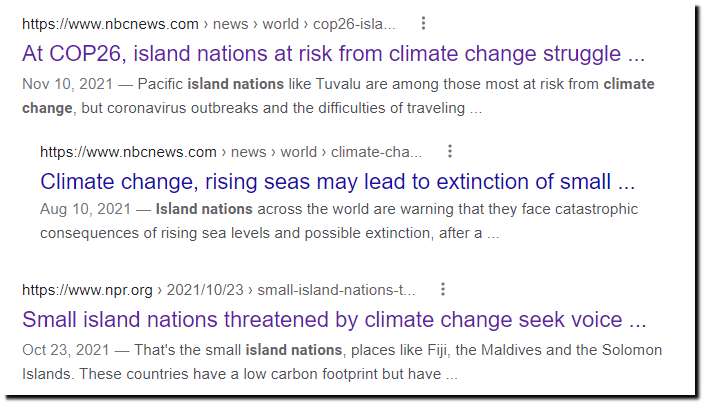The width and height of the screenshot is (703, 403).
Task: Click the 'Nov 10, 2021' date
Action: (67, 84)
